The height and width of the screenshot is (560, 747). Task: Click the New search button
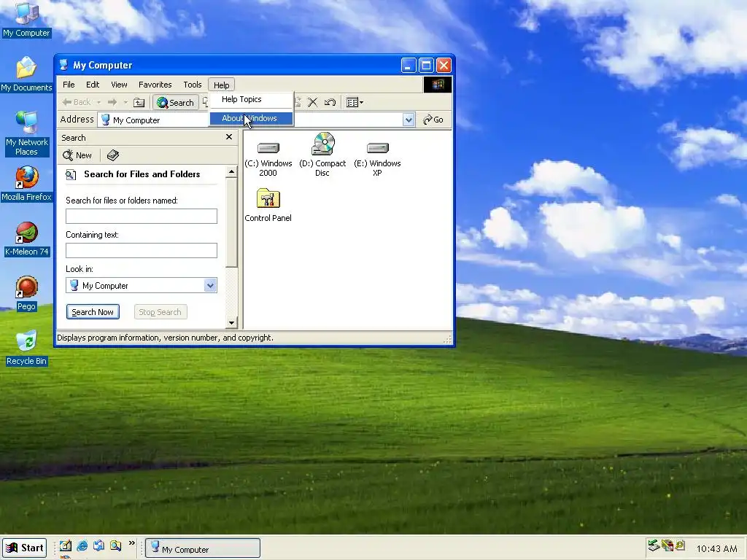(77, 155)
